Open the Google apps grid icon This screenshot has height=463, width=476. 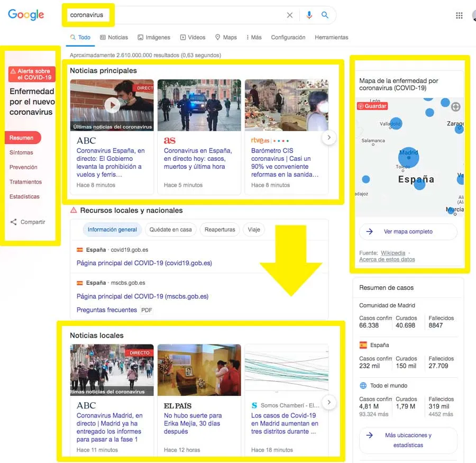pos(459,15)
